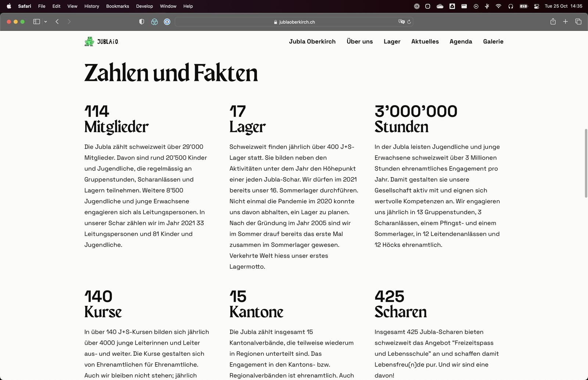Click the page vertical scrollbar
The height and width of the screenshot is (380, 588).
click(x=586, y=164)
